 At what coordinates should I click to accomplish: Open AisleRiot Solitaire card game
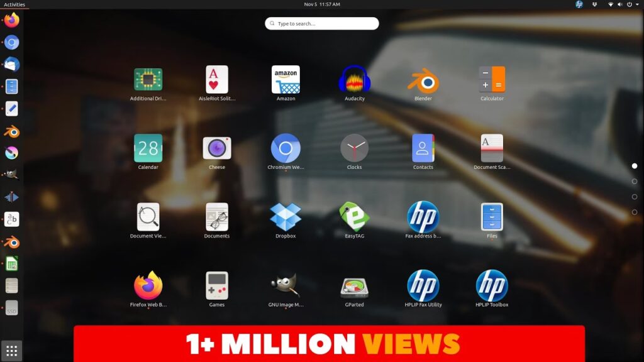coord(217,80)
